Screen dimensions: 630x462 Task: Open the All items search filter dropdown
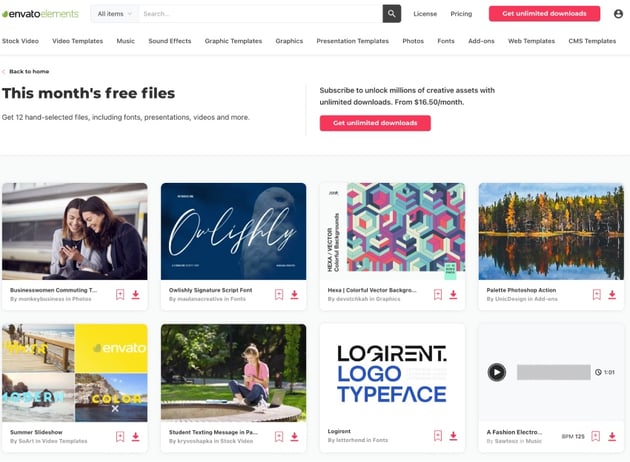[x=115, y=14]
